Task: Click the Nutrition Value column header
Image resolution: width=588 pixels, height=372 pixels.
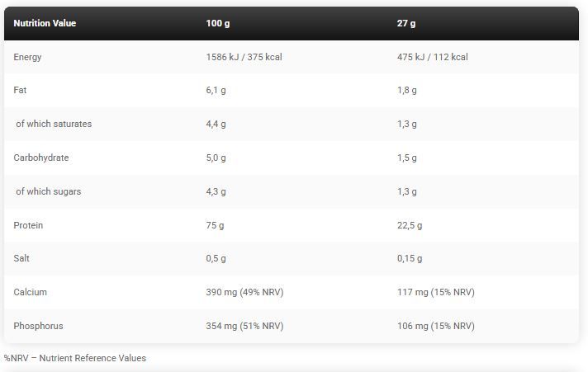Action: (45, 23)
